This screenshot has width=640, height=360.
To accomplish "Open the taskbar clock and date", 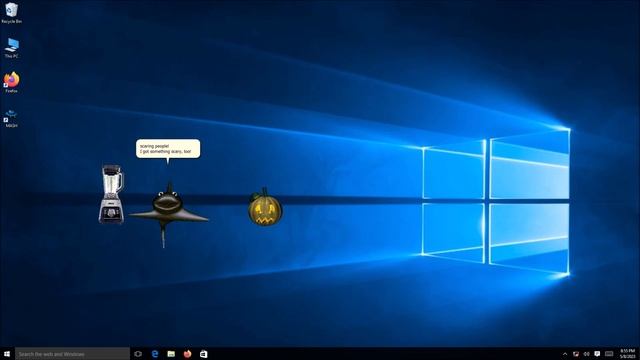I will [x=627, y=354].
